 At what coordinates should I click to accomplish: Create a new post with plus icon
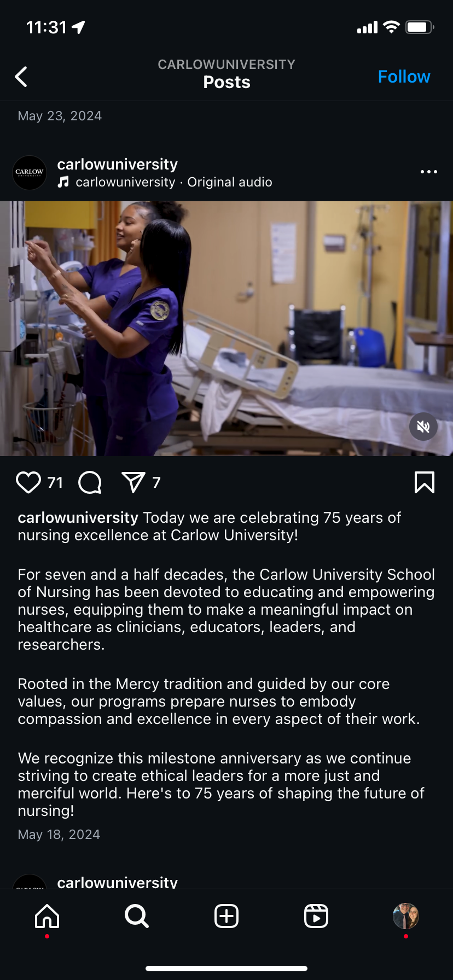[226, 916]
